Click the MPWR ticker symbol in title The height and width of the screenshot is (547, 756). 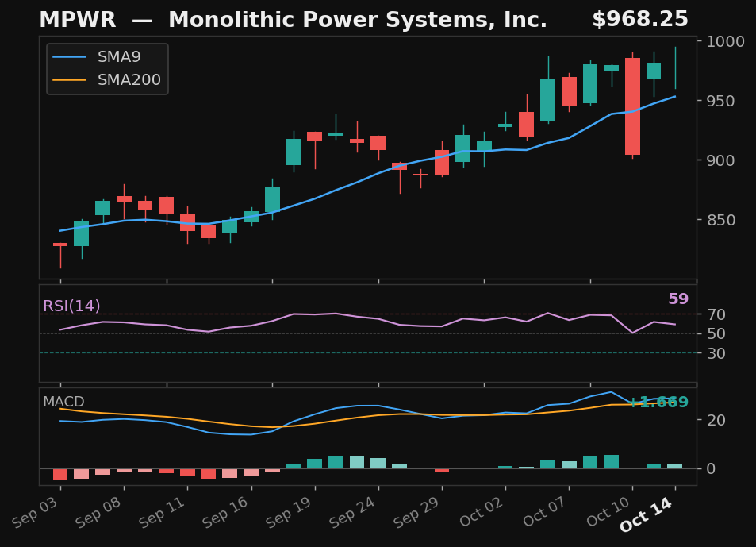pos(78,21)
